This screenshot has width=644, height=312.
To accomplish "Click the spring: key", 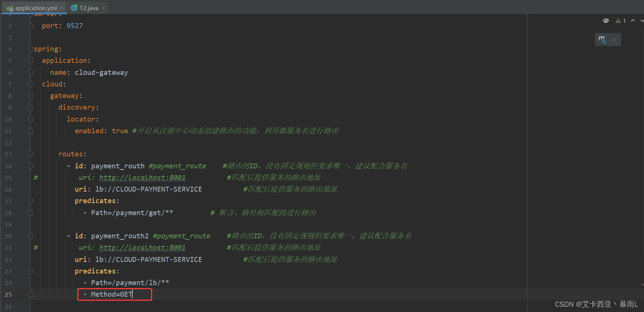I will (48, 49).
